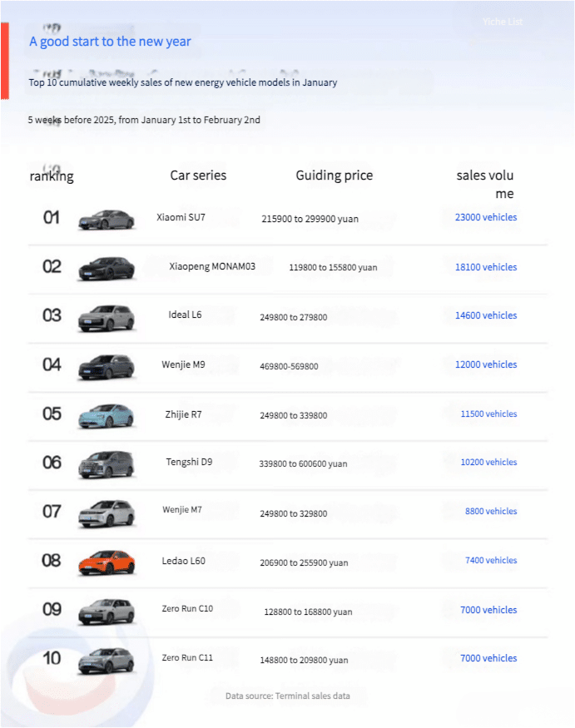The height and width of the screenshot is (728, 575).
Task: Select the price '469800-569800'
Action: click(x=289, y=366)
